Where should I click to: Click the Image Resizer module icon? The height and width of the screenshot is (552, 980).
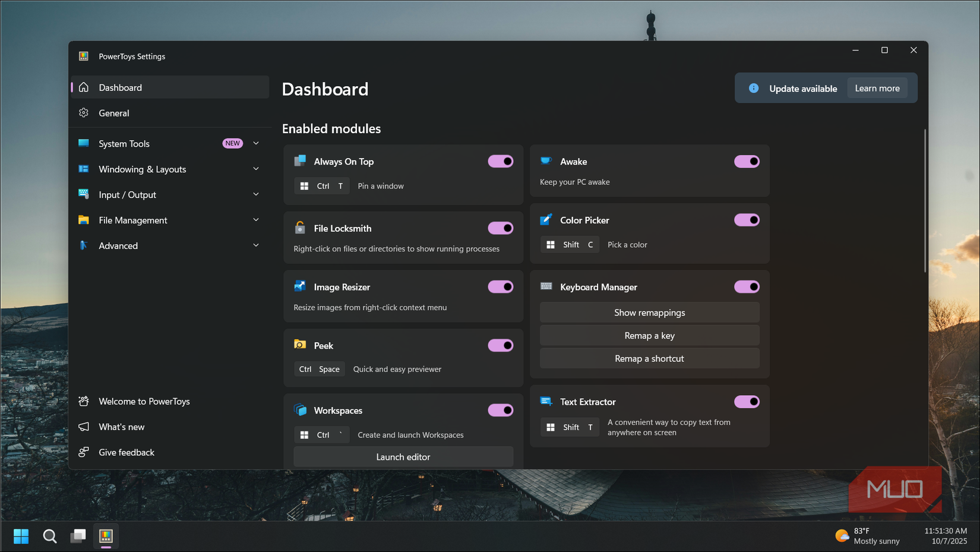click(x=300, y=286)
